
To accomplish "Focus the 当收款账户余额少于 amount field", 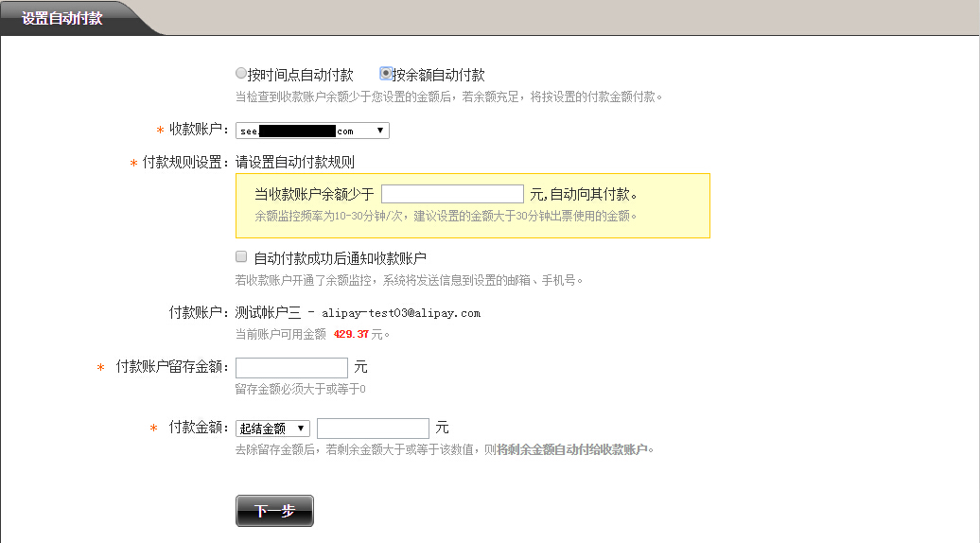I will point(452,194).
